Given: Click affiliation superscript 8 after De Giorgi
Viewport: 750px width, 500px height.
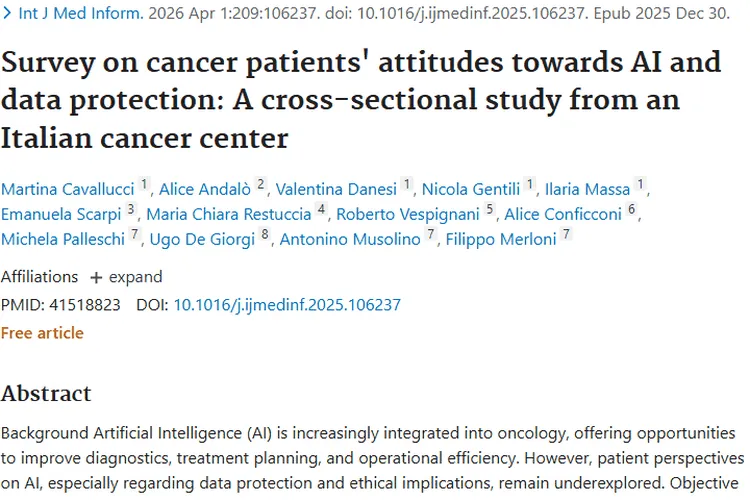Looking at the screenshot, I should [x=265, y=236].
